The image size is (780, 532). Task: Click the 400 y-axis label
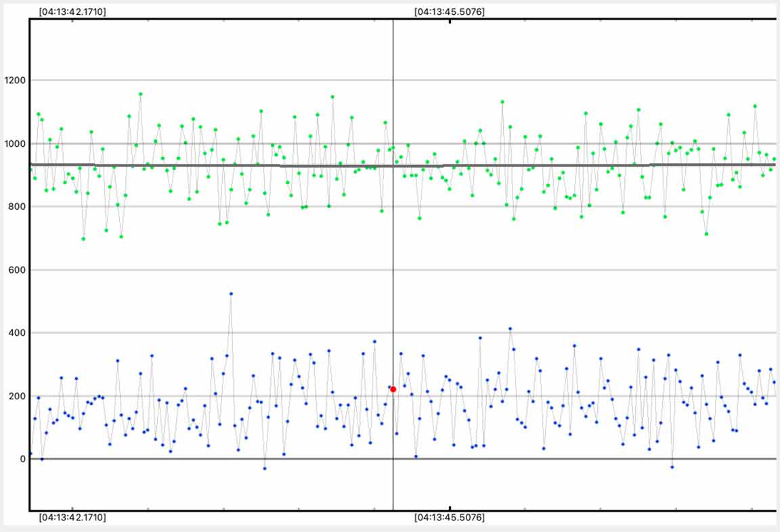[16, 333]
